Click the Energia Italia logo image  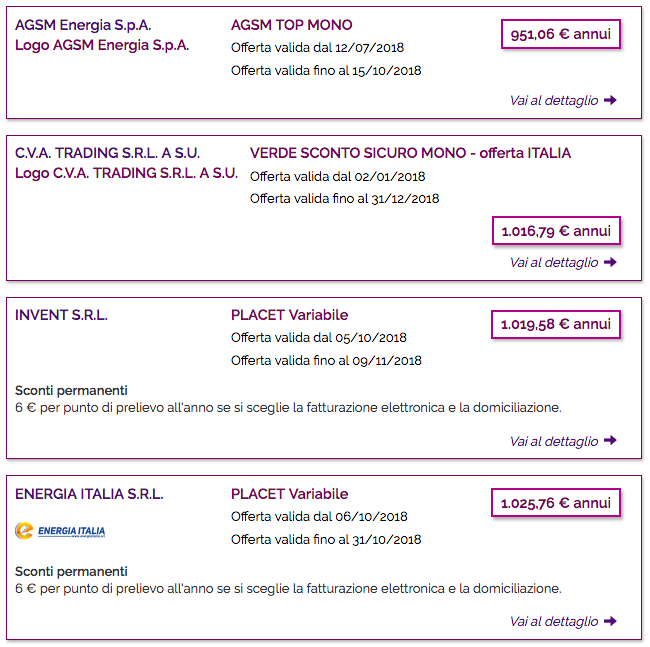(60, 531)
